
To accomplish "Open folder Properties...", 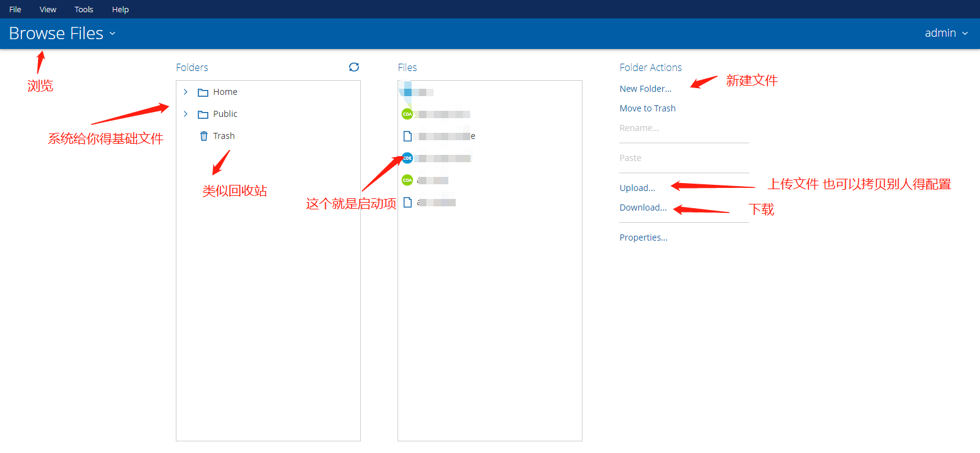I will point(643,238).
